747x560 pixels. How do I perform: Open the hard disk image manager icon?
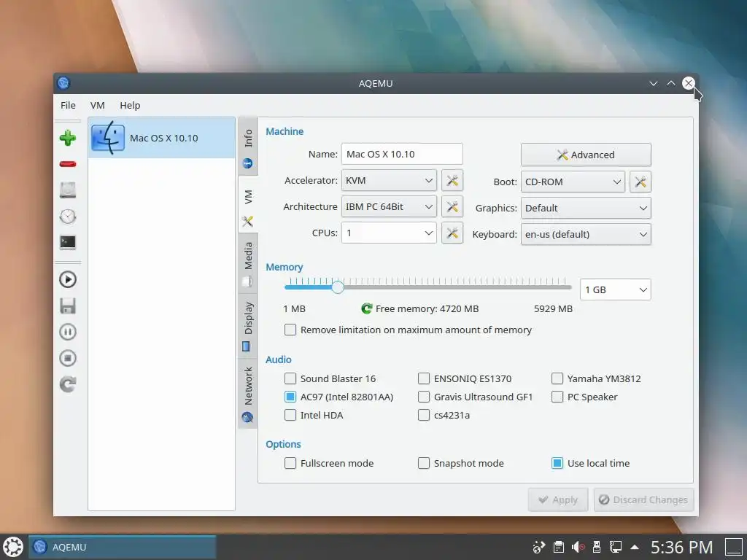point(68,190)
